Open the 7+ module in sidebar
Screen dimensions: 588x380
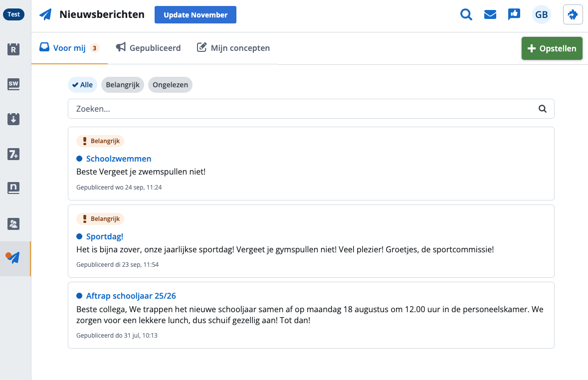tap(13, 154)
